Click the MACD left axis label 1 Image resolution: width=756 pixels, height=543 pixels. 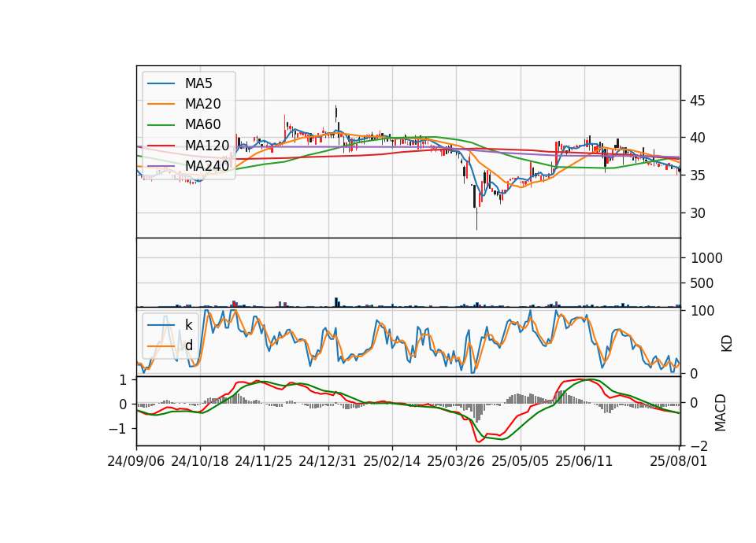tap(123, 380)
